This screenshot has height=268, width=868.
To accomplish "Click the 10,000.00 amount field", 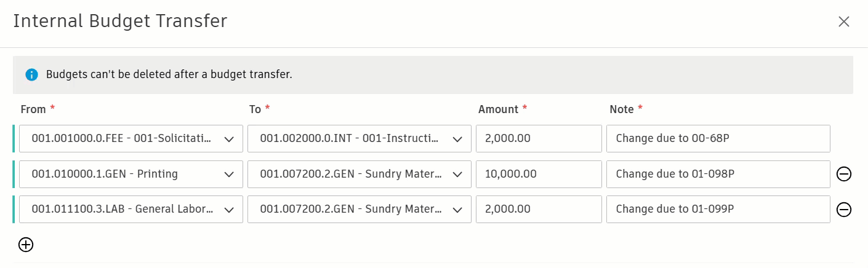I will 539,175.
